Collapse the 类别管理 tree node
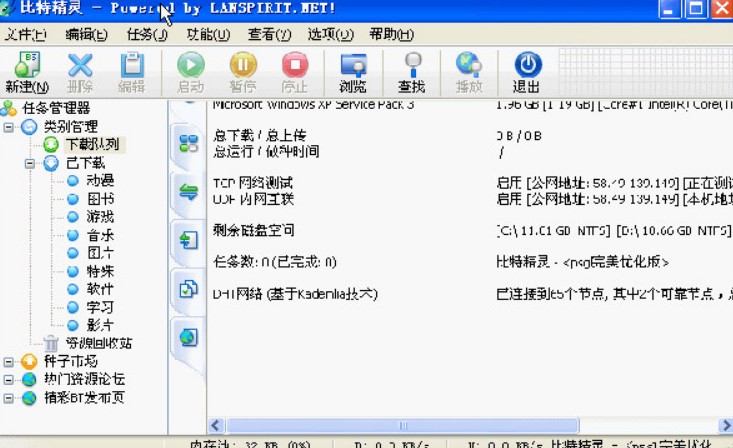 (8, 127)
